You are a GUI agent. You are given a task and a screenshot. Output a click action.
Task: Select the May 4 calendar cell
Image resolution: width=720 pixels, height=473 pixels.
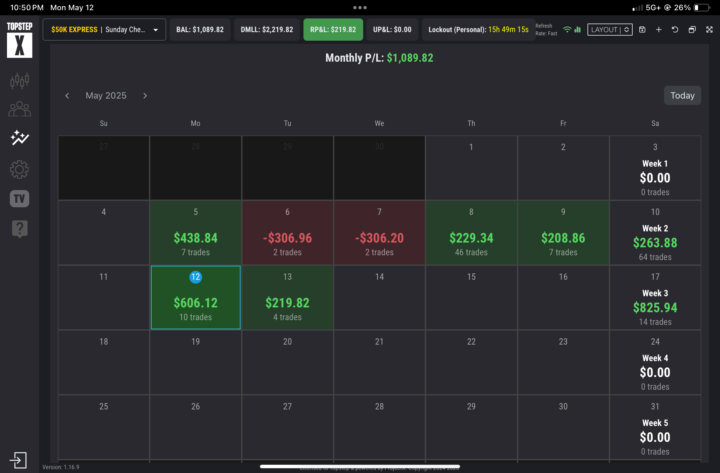pos(104,232)
